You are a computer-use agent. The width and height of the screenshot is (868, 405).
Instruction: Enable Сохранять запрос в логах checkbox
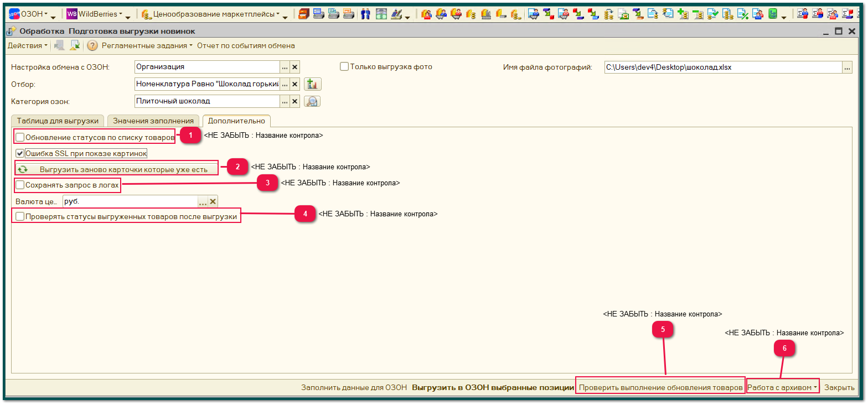(20, 185)
